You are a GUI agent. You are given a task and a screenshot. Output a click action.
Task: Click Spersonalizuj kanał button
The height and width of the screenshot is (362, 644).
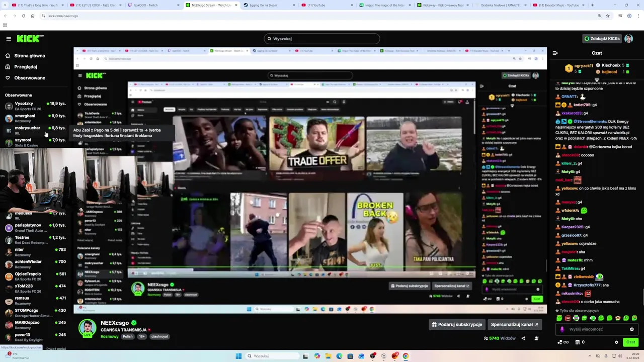(515, 325)
